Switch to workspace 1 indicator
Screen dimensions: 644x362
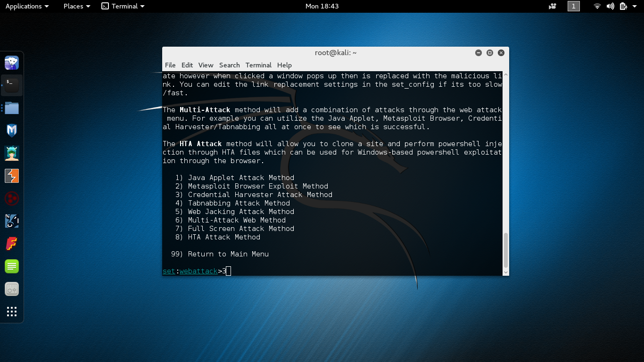574,6
